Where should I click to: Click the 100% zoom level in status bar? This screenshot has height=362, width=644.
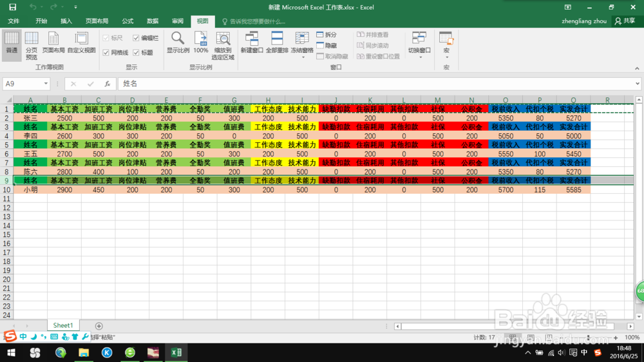point(632,338)
